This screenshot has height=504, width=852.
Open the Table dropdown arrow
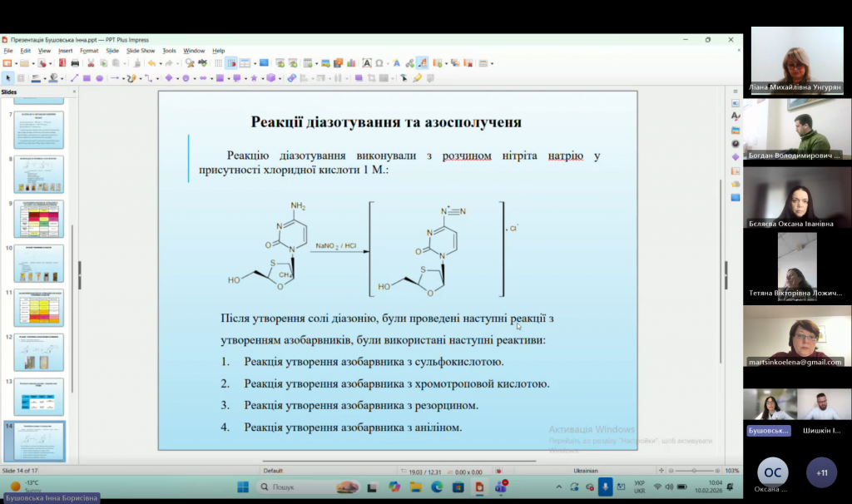[x=316, y=63]
